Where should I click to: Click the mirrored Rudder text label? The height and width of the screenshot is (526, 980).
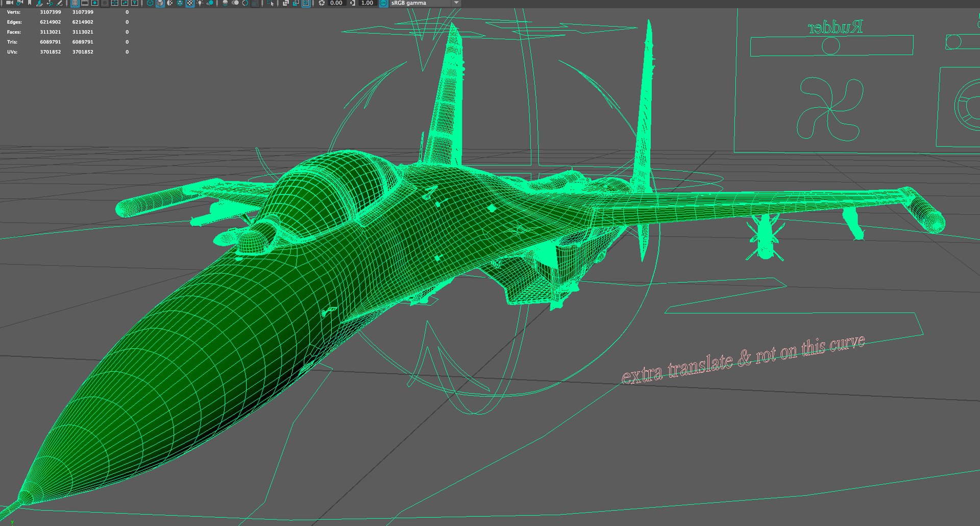pyautogui.click(x=836, y=27)
